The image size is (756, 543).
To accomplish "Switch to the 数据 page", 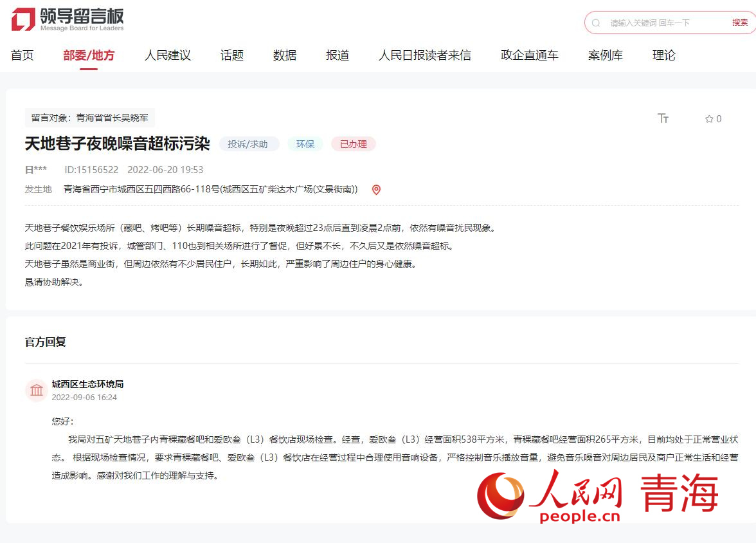I will (x=285, y=55).
